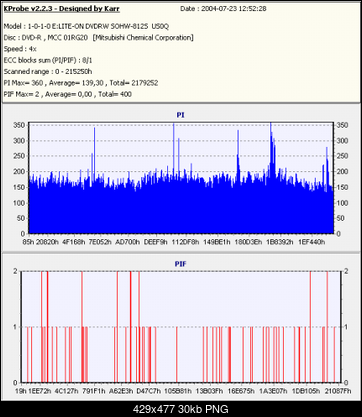Viewport: 362px width, 417px height.
Task: Click PIF axis label '19h'
Action: point(21,391)
